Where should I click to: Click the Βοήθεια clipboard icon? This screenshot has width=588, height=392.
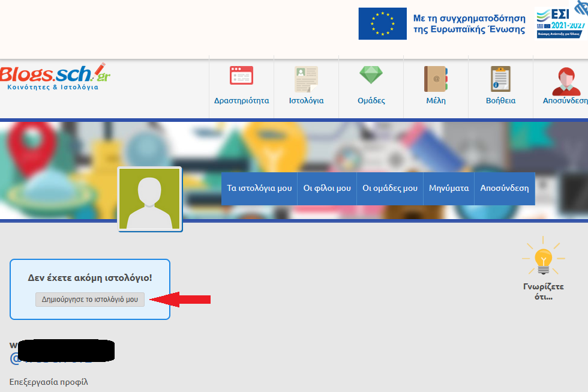click(x=500, y=79)
